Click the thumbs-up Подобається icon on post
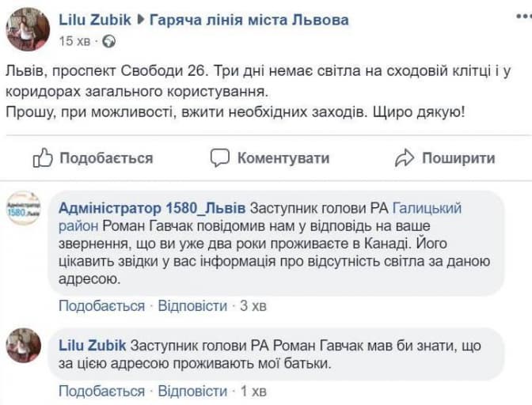Screen dimensions: 532x405 (43, 158)
